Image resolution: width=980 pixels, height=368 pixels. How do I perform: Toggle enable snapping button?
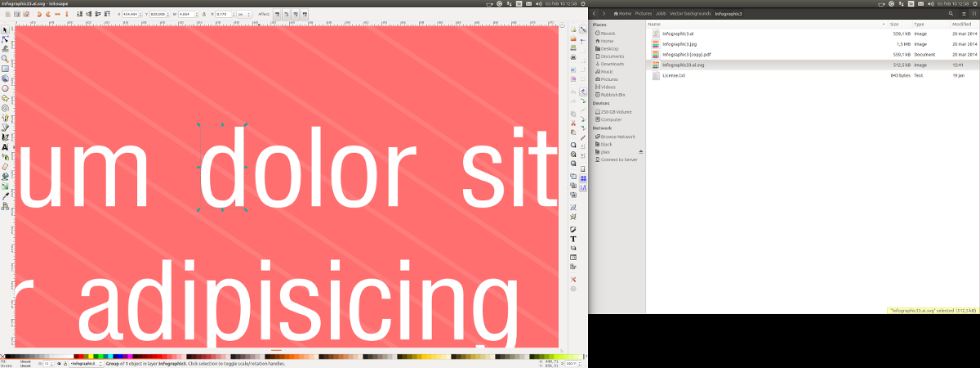pyautogui.click(x=582, y=30)
